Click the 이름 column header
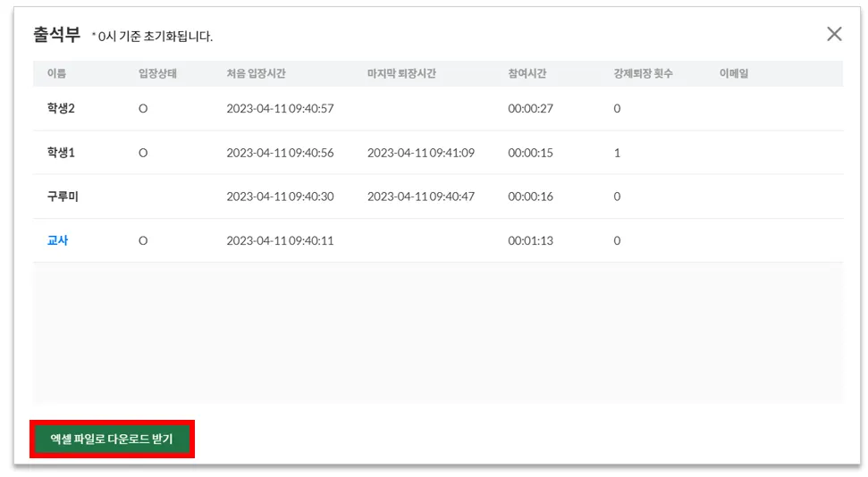The height and width of the screenshot is (477, 868). click(56, 73)
